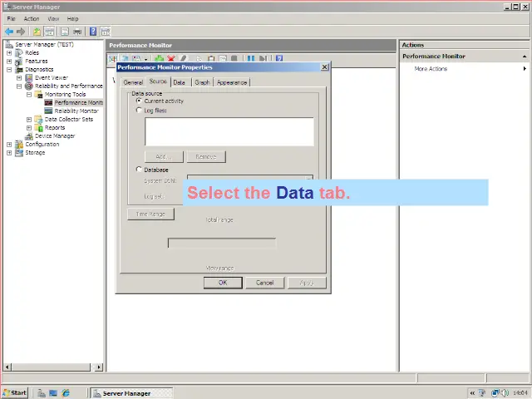Click the OK button
Screen dimensions: 532x399
pyautogui.click(x=222, y=283)
